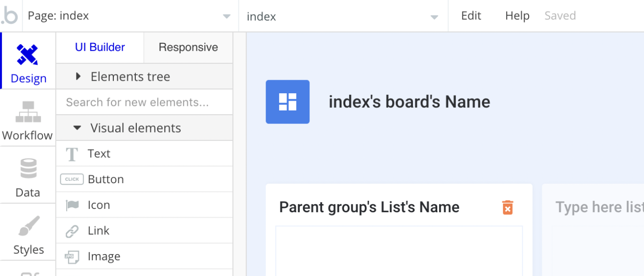The height and width of the screenshot is (276, 644).
Task: Select the UI Builder tab
Action: point(100,48)
